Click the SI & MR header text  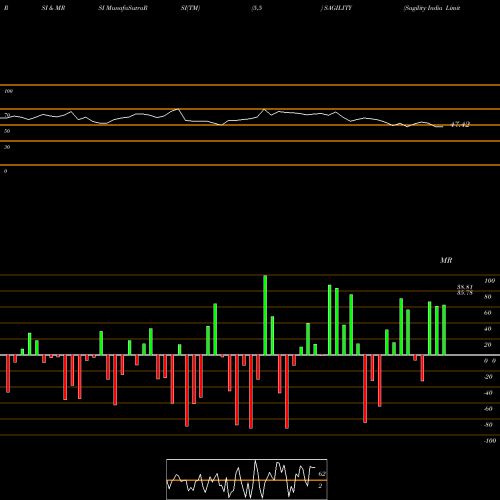coord(53,8)
